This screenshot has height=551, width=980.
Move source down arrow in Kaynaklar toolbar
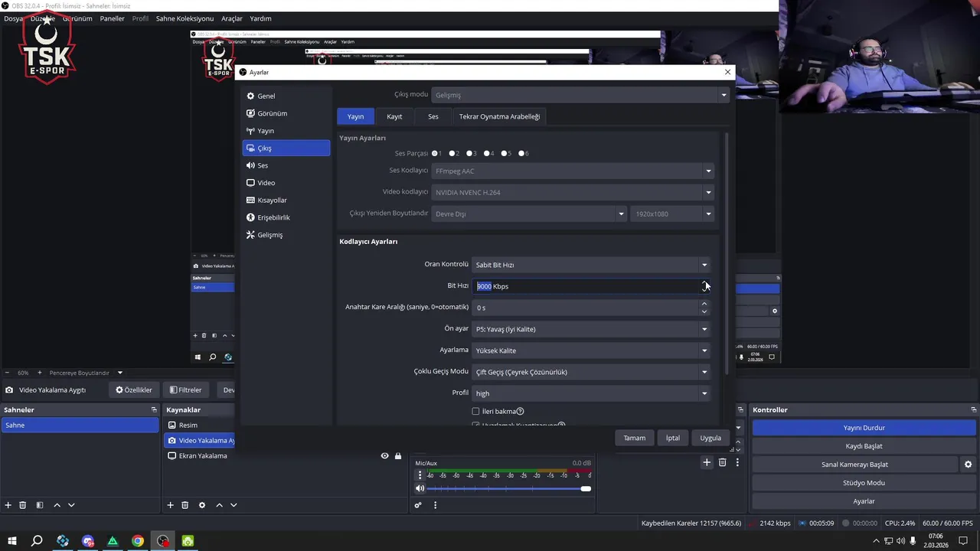point(234,505)
